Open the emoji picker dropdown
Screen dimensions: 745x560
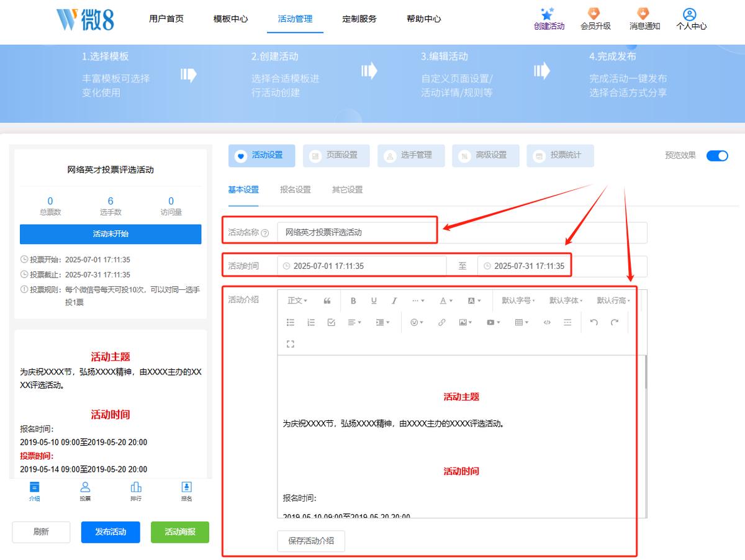pyautogui.click(x=417, y=322)
